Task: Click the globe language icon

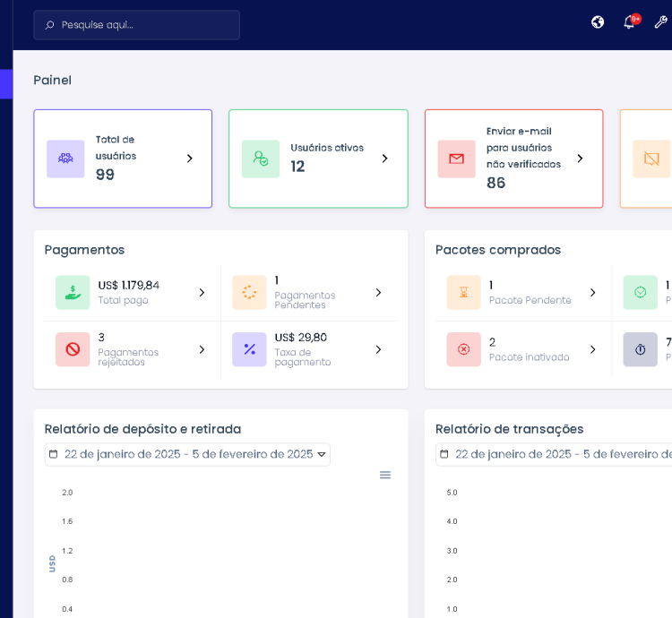Action: pos(598,22)
